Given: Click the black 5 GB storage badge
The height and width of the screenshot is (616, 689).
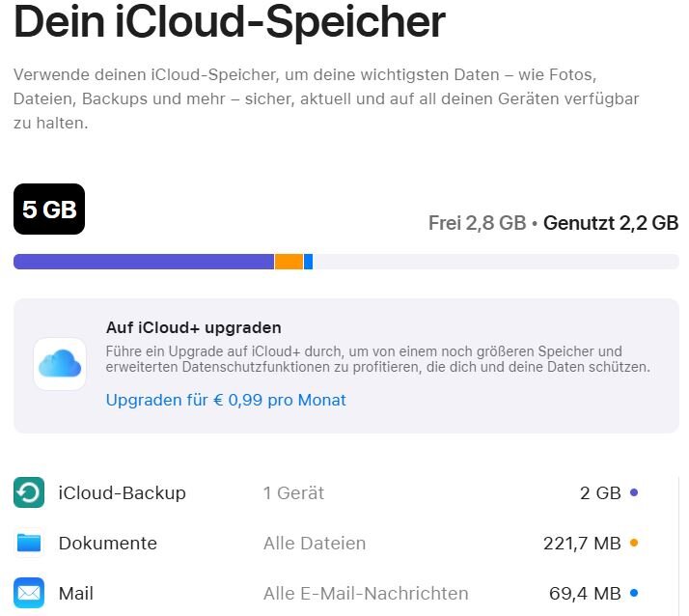Looking at the screenshot, I should click(49, 210).
